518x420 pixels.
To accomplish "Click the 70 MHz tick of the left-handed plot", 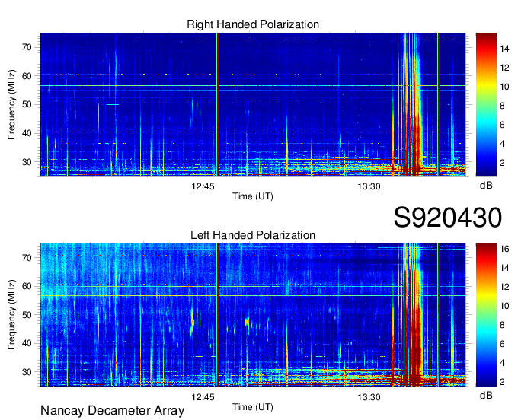I will coord(27,257).
